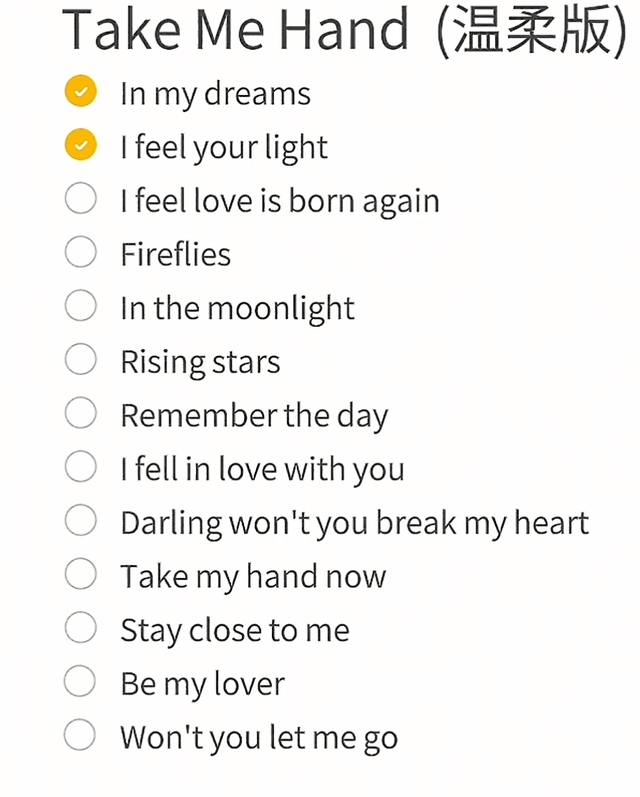Viewport: 640px width, 797px height.
Task: Check the "Rising stars" circle
Action: click(80, 359)
